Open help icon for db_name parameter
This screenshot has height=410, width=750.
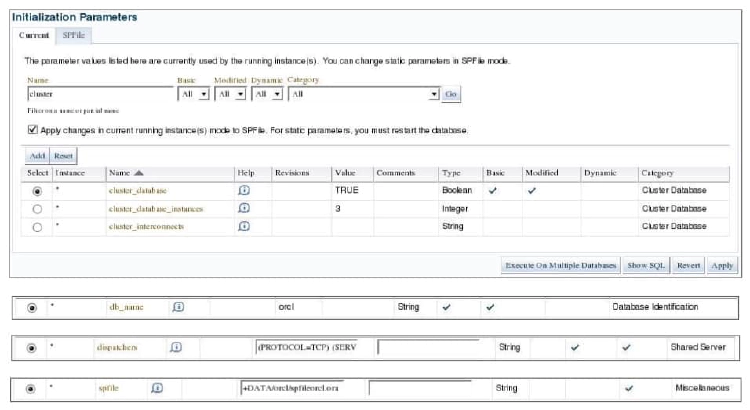[178, 307]
